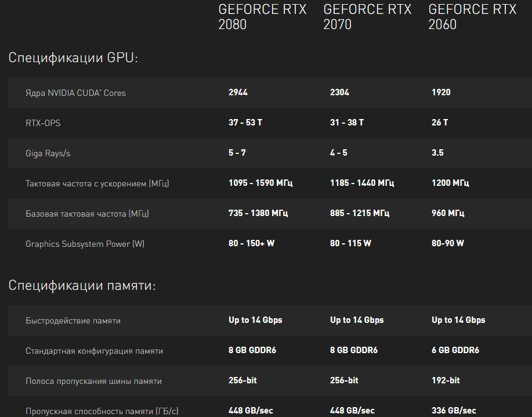This screenshot has height=417, width=532.
Task: Click the Giga Rays/s row label
Action: [x=48, y=153]
